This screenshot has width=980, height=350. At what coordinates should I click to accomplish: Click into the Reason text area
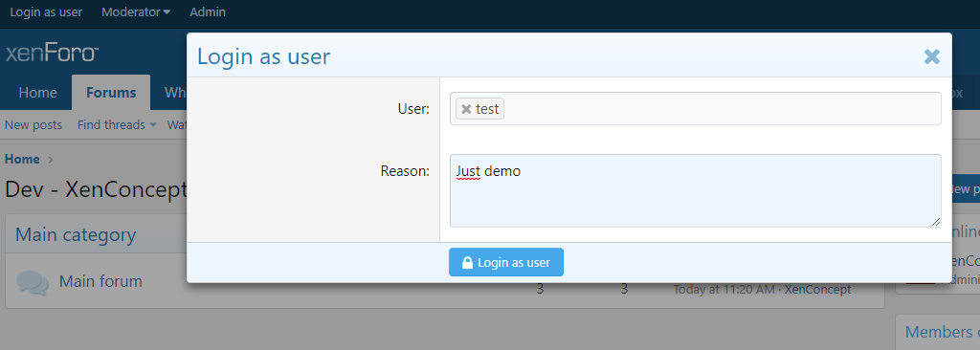pyautogui.click(x=696, y=190)
